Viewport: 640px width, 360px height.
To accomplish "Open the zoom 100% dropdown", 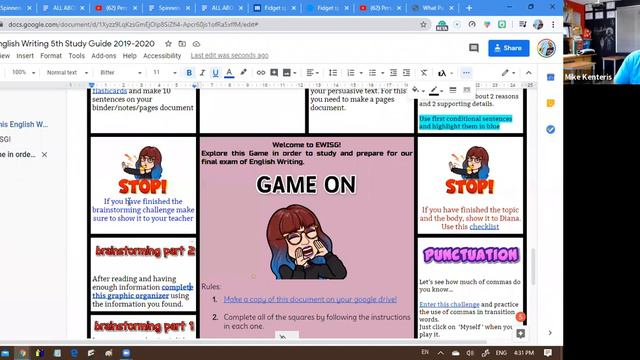I will (x=23, y=72).
